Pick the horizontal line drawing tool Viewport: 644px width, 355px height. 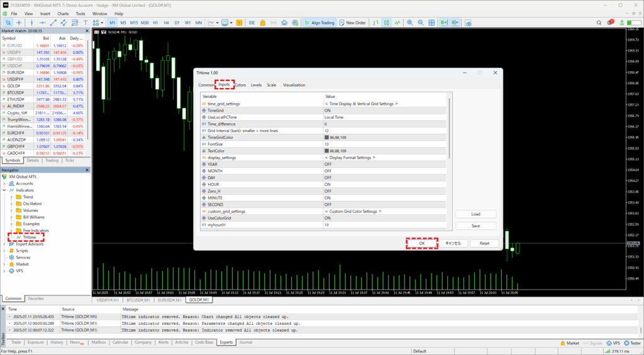(42, 23)
